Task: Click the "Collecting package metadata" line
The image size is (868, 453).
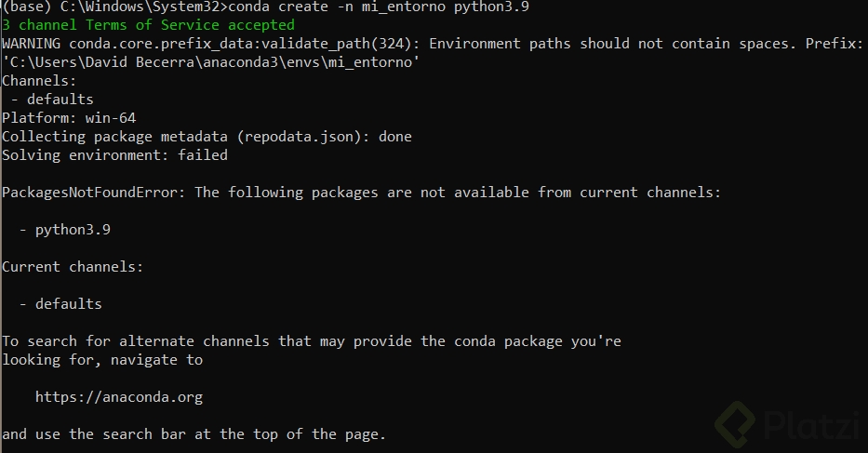Action: click(207, 137)
